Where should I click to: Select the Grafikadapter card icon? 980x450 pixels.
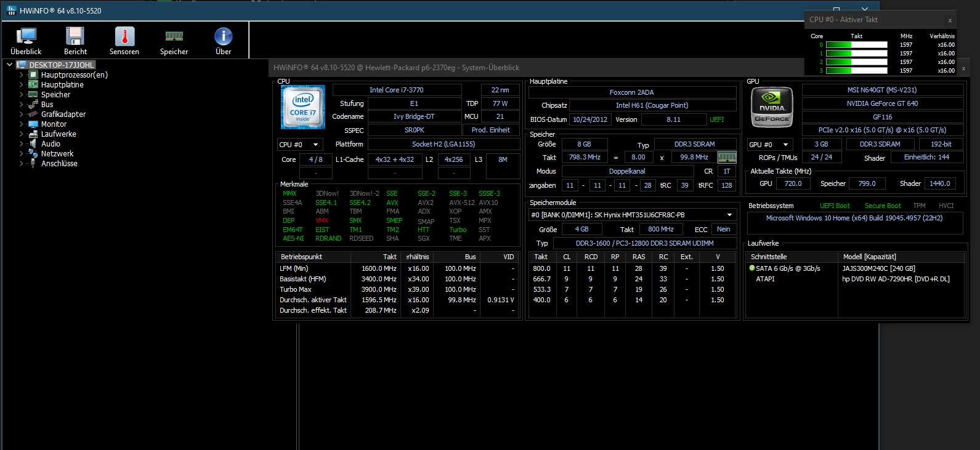point(33,114)
